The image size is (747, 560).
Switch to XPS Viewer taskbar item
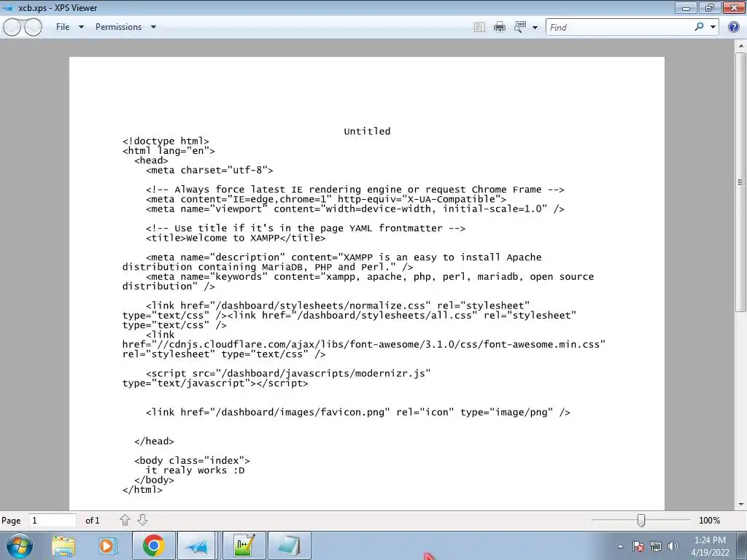(x=197, y=545)
